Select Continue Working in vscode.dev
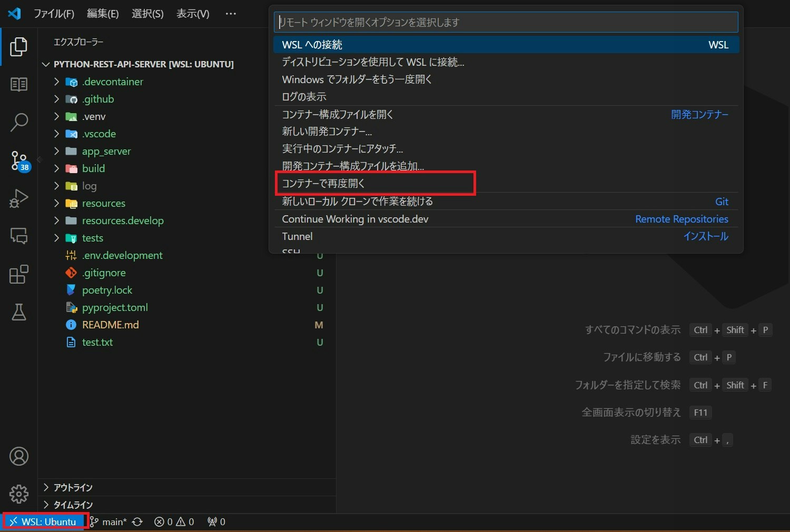 click(506, 219)
